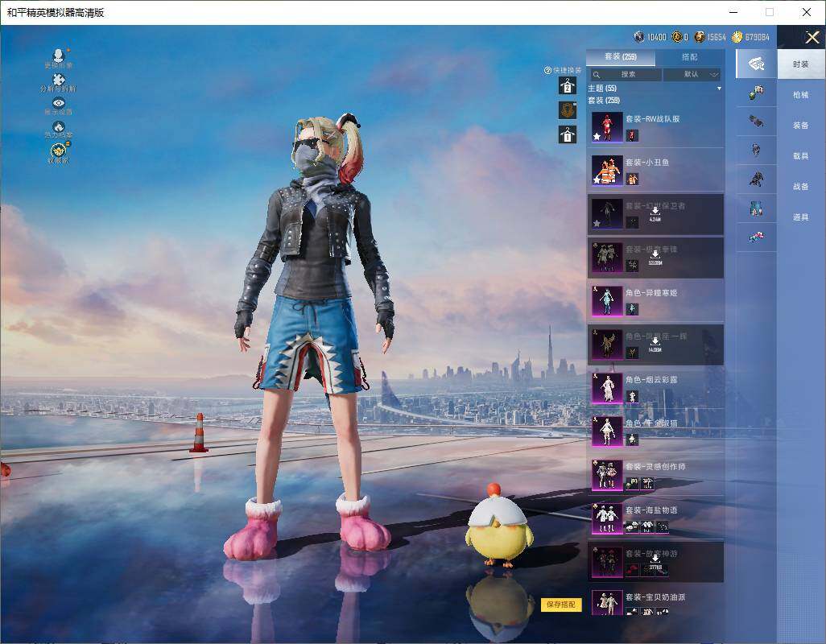Open the 热力档案 flame icon
This screenshot has width=826, height=644.
click(x=59, y=126)
